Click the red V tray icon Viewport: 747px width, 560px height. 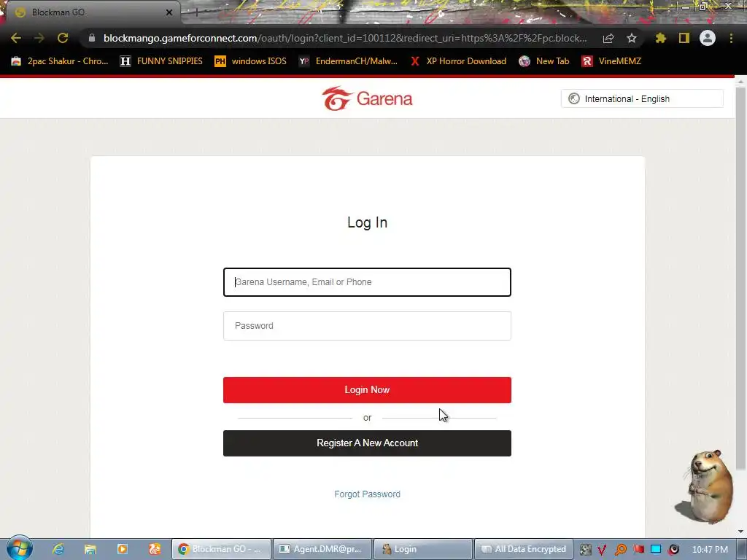click(x=602, y=550)
